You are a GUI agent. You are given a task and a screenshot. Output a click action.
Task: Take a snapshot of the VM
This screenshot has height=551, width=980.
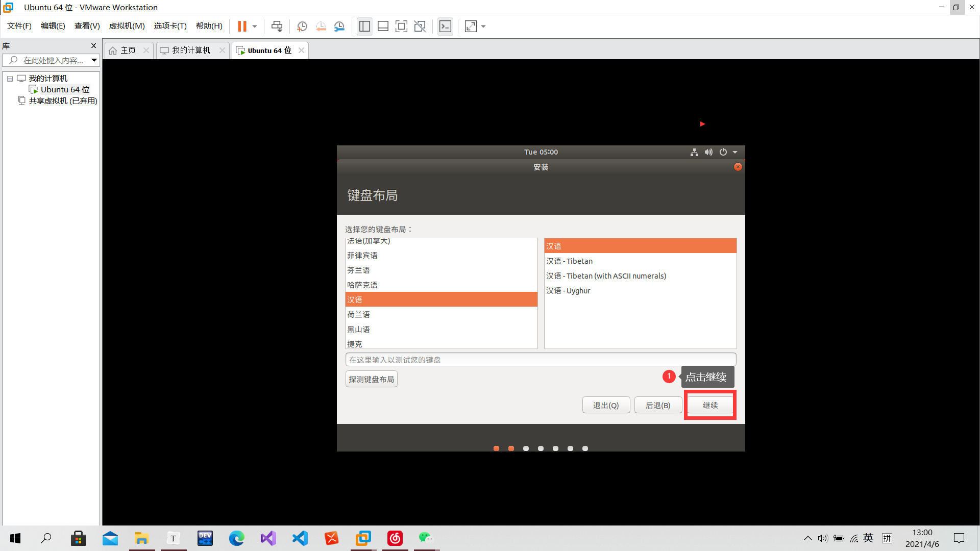302,27
